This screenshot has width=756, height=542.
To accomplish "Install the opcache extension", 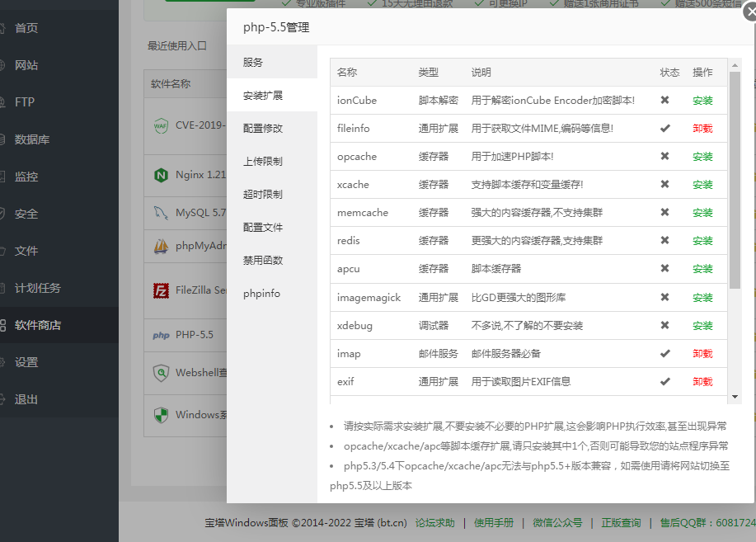I will point(702,157).
